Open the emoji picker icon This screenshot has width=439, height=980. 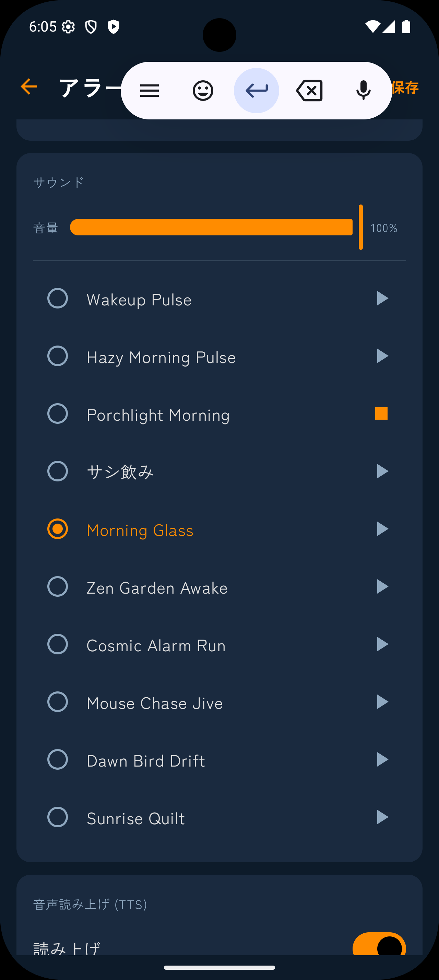pos(203,91)
